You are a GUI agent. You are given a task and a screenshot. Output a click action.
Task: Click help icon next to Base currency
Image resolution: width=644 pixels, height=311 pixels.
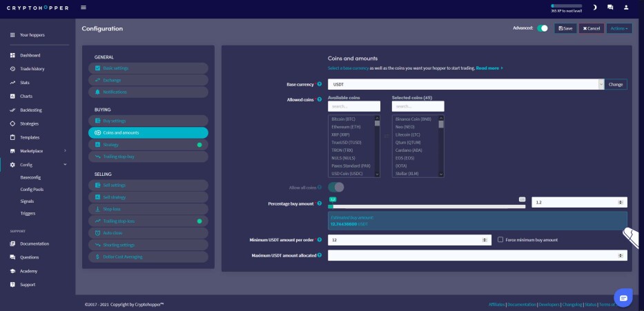coord(320,84)
